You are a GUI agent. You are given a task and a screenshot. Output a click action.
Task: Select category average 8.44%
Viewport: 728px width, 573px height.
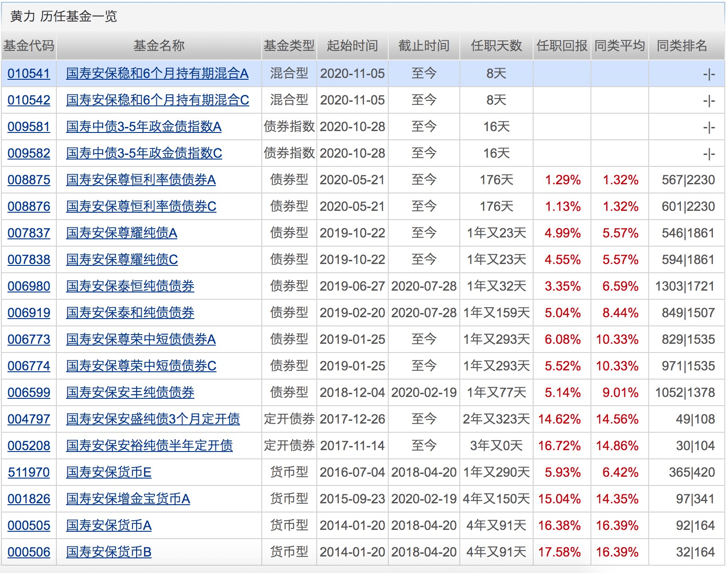pos(620,313)
